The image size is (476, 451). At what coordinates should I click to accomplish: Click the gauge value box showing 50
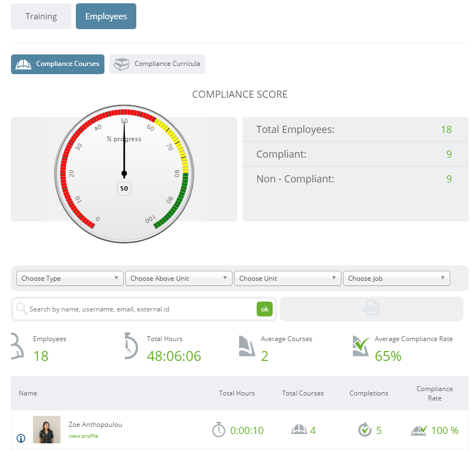pos(124,188)
